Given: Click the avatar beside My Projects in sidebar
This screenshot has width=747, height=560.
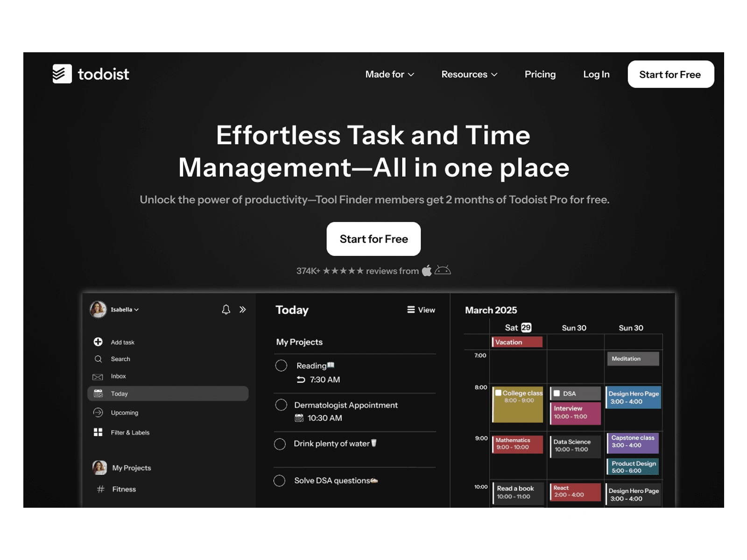Looking at the screenshot, I should [99, 468].
